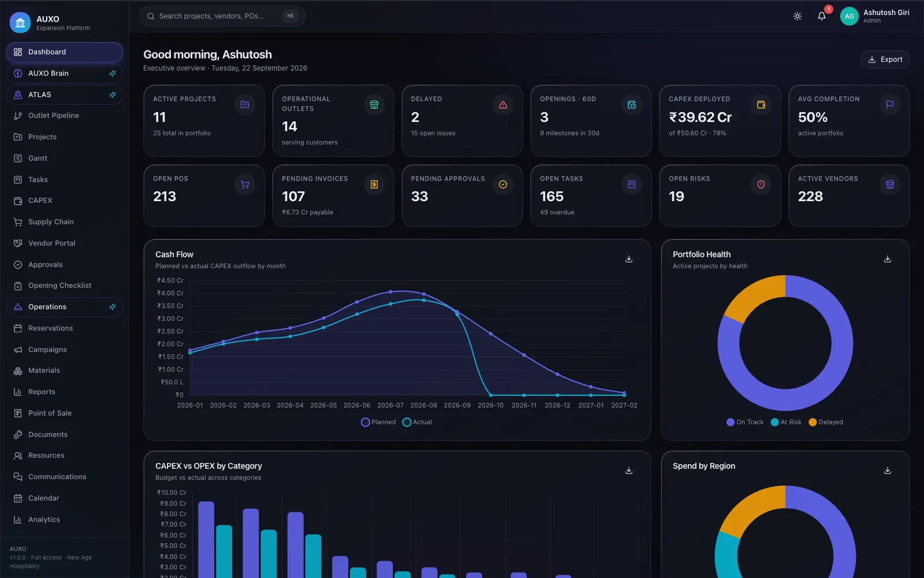Click the Avg Completion flag icon

tap(890, 105)
